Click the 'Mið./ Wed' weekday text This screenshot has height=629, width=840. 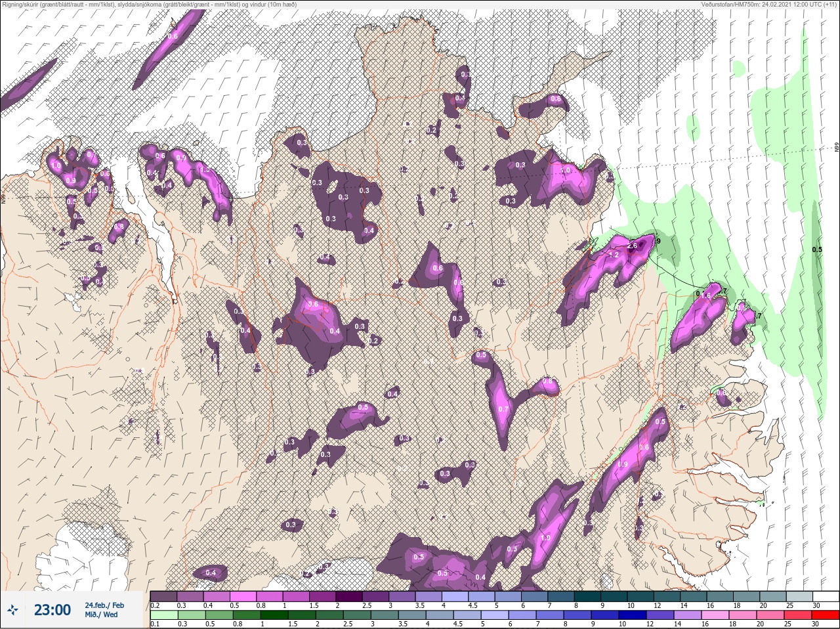pyautogui.click(x=101, y=615)
